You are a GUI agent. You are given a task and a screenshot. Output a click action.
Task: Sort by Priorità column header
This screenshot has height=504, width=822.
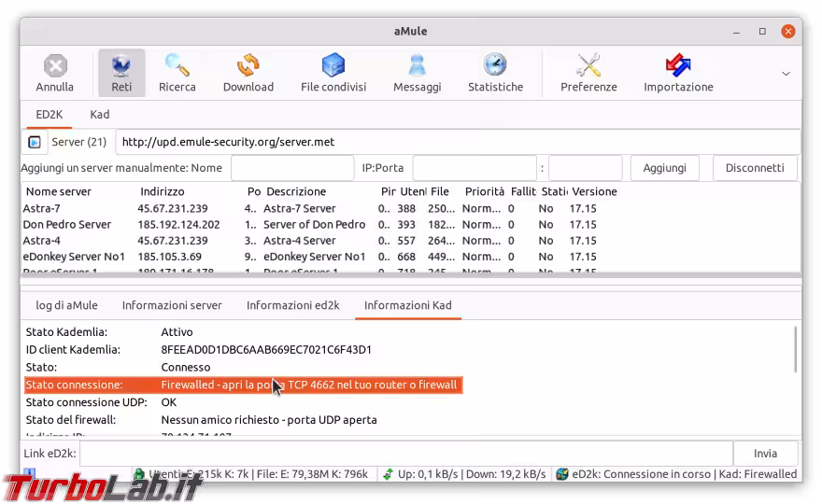[485, 191]
